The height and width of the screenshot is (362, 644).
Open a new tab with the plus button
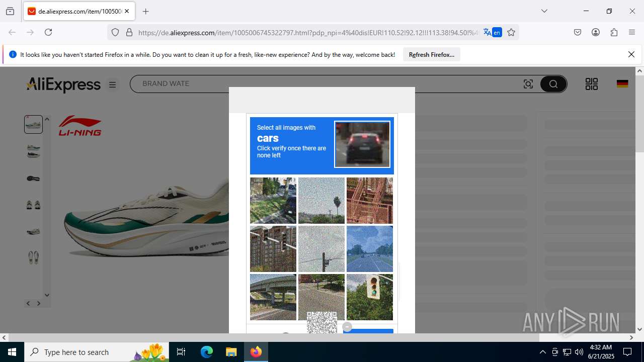[x=145, y=11]
